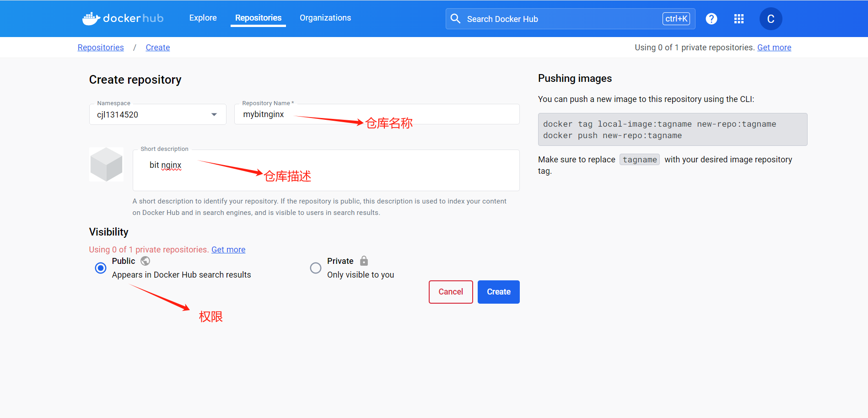The height and width of the screenshot is (418, 868).
Task: Follow the Create breadcrumb link
Action: pyautogui.click(x=158, y=48)
